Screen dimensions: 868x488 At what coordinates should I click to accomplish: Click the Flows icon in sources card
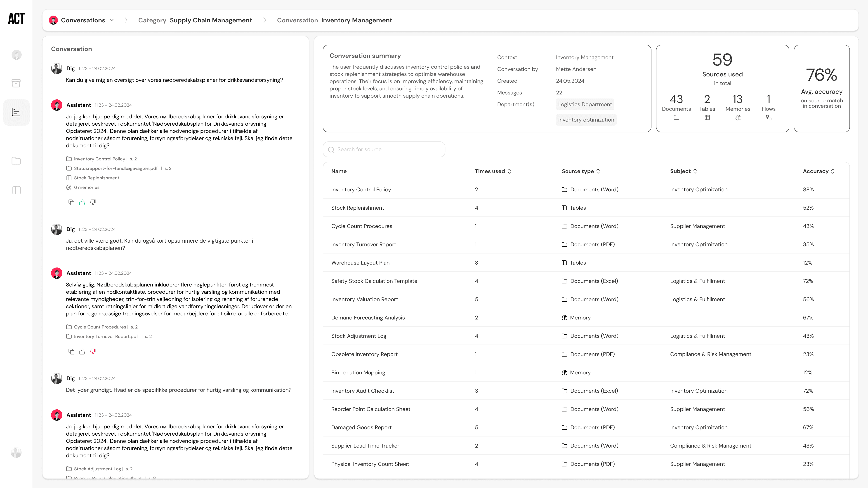(768, 117)
